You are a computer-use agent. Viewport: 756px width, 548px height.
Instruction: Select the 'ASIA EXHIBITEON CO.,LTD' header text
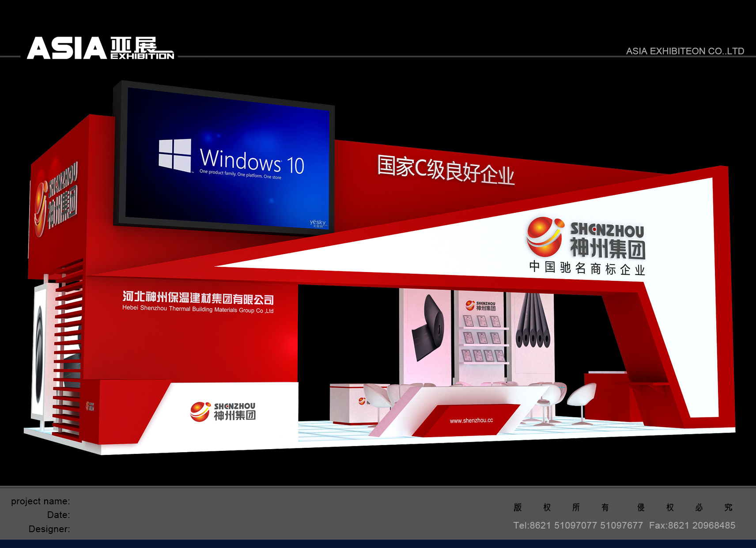coord(685,51)
